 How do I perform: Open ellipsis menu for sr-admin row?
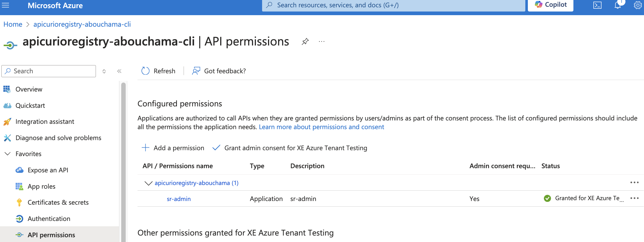coord(634,198)
